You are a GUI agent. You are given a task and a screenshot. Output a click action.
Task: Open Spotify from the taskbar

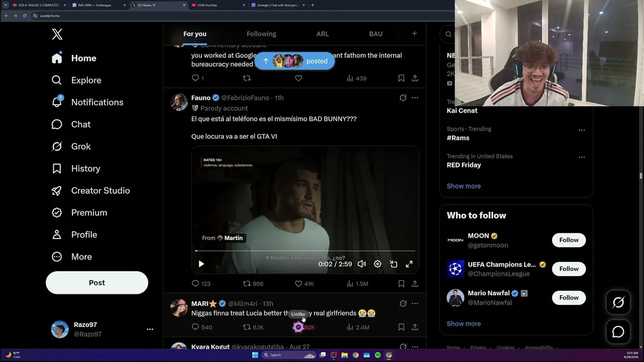(378, 355)
